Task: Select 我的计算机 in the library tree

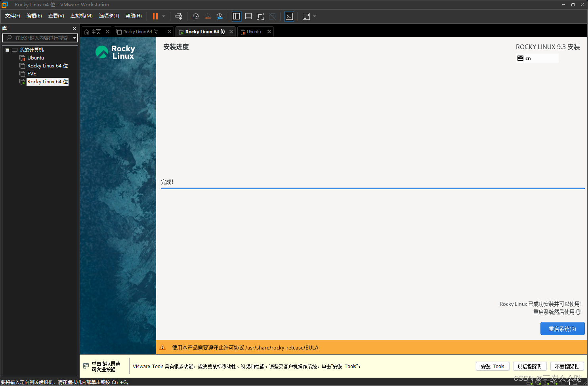Action: coord(32,50)
